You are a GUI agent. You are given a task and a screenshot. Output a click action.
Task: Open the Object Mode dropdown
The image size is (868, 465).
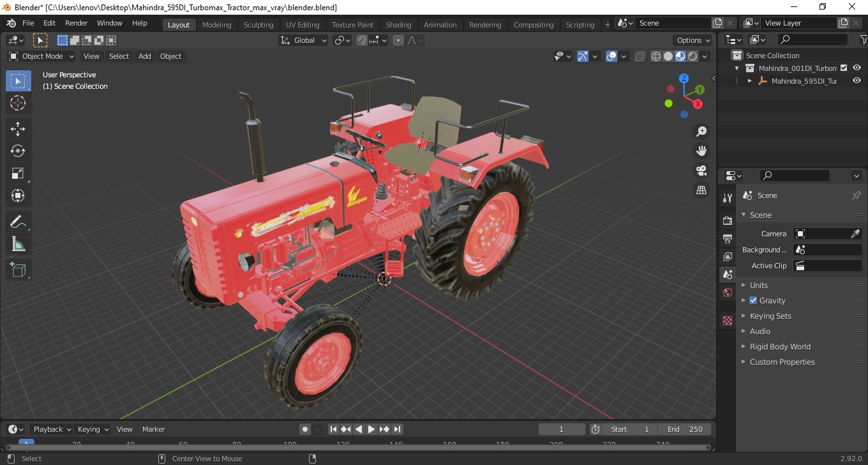click(41, 56)
